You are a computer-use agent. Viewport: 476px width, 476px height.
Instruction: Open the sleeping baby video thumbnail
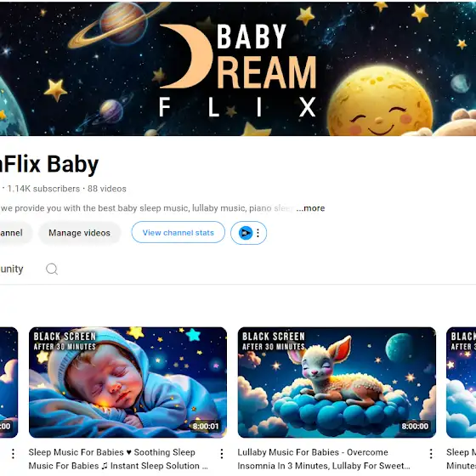point(127,382)
